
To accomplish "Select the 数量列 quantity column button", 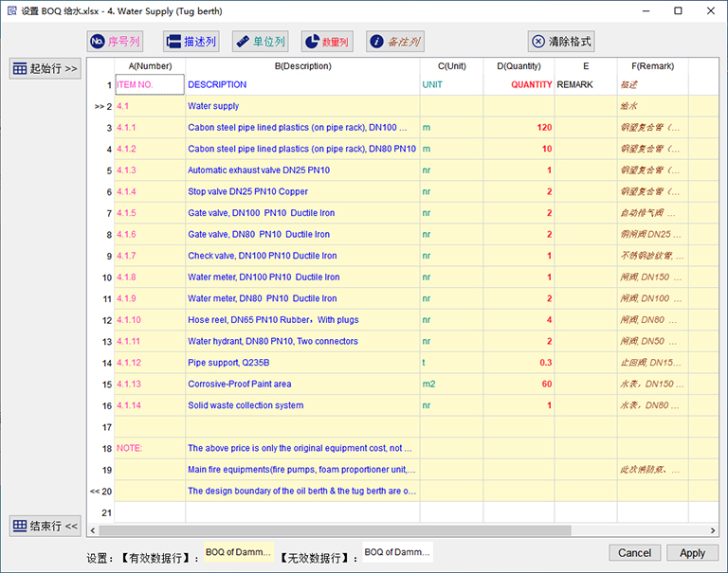I will tap(327, 42).
